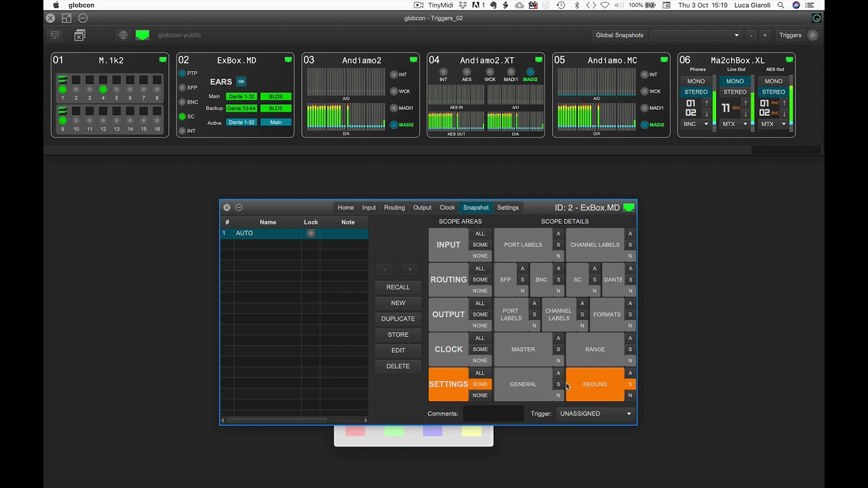Select WCK clock source on Andiamo2 card

pyautogui.click(x=393, y=91)
